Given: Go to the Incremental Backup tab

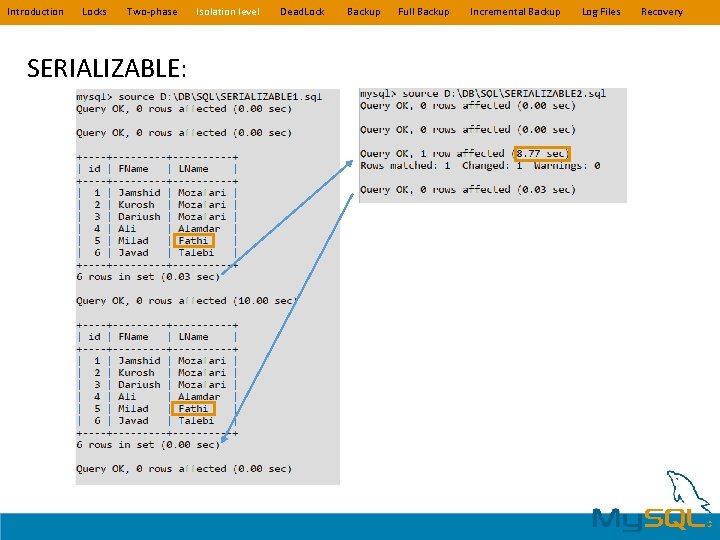Looking at the screenshot, I should pos(515,12).
